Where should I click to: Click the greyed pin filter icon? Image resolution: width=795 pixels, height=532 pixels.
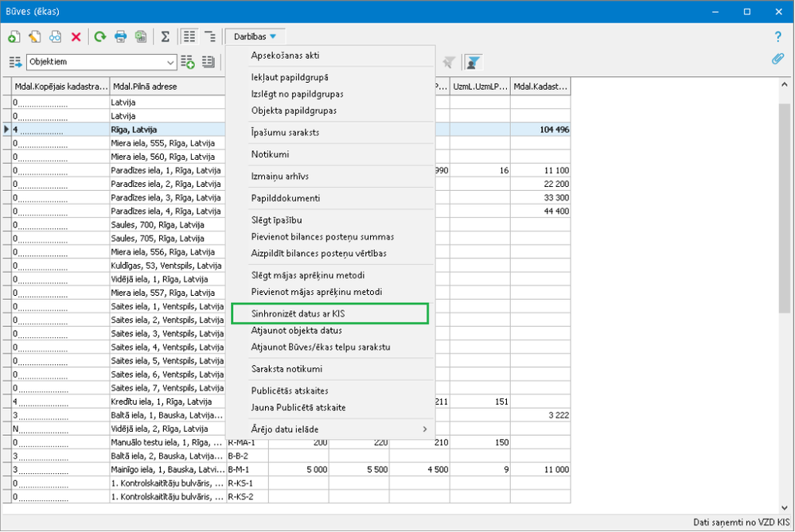tap(448, 62)
